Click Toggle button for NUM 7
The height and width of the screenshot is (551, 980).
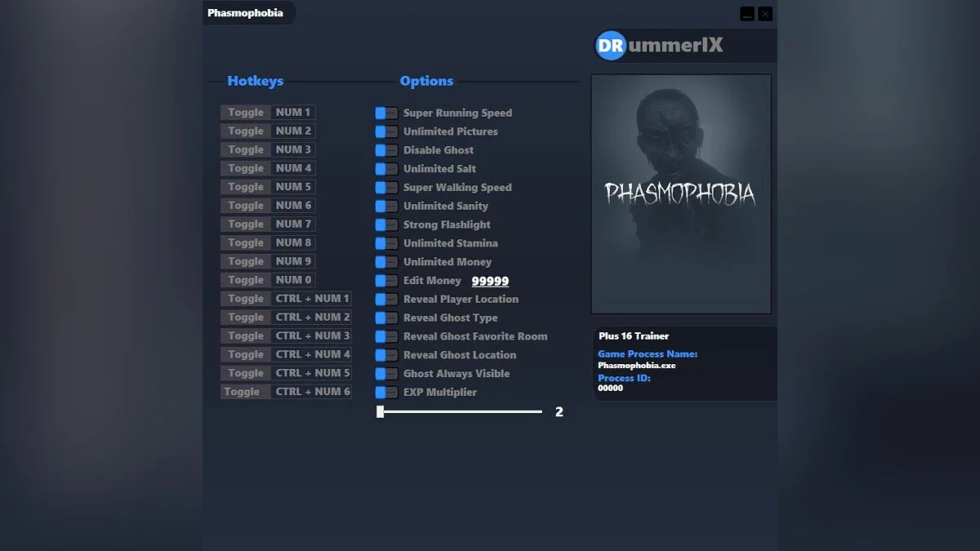245,224
